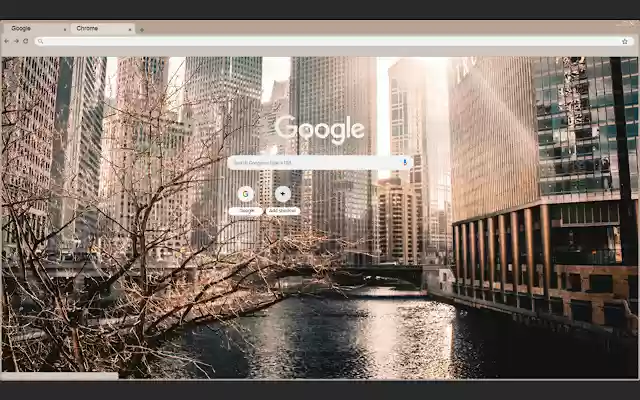Screen dimensions: 640x400
Task: Open a new tab with the plus button
Action: point(142,29)
